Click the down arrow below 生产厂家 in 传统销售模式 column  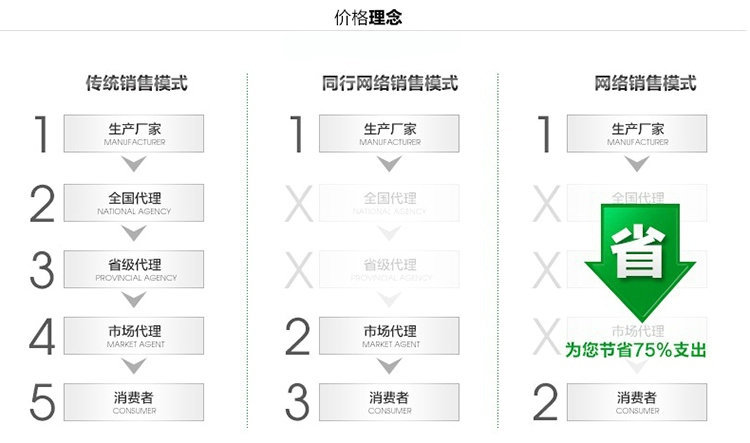point(134,164)
